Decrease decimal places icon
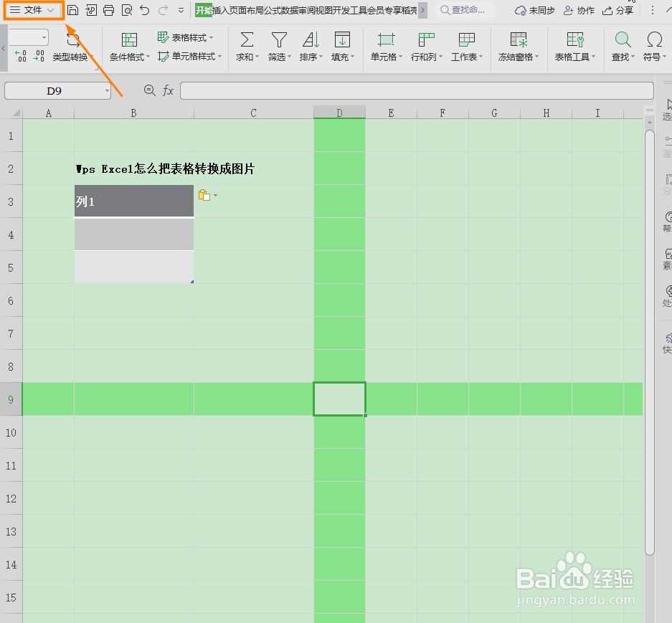The image size is (672, 623). point(39,56)
